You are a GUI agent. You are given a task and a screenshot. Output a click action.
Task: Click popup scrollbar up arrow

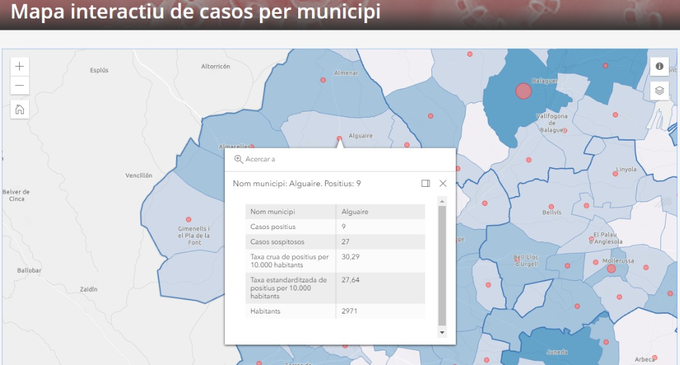442,201
